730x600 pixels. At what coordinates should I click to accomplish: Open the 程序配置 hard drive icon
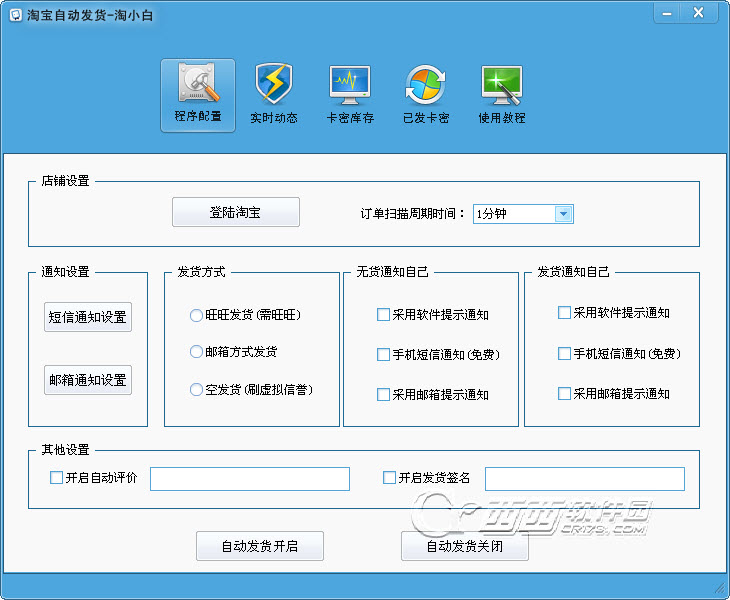click(x=198, y=83)
